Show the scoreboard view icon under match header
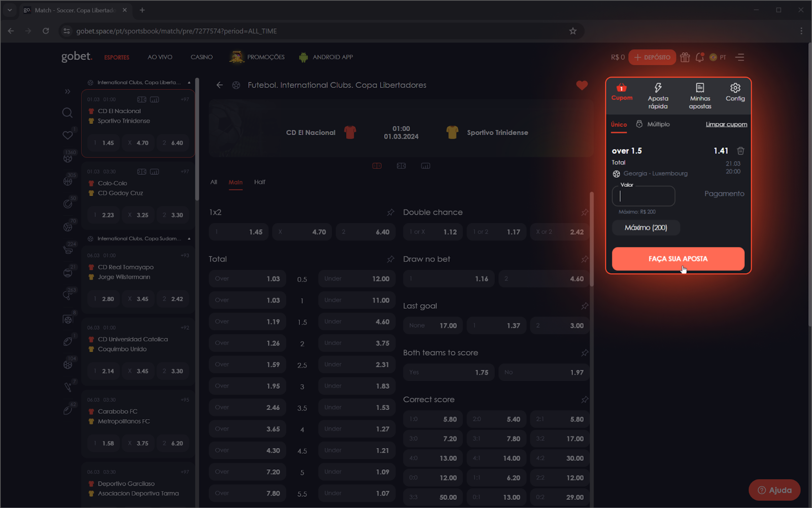Image resolution: width=812 pixels, height=508 pixels. (377, 166)
